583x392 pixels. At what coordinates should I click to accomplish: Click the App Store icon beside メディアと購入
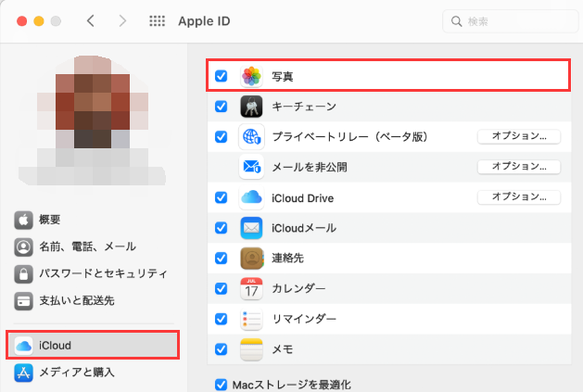coord(23,373)
